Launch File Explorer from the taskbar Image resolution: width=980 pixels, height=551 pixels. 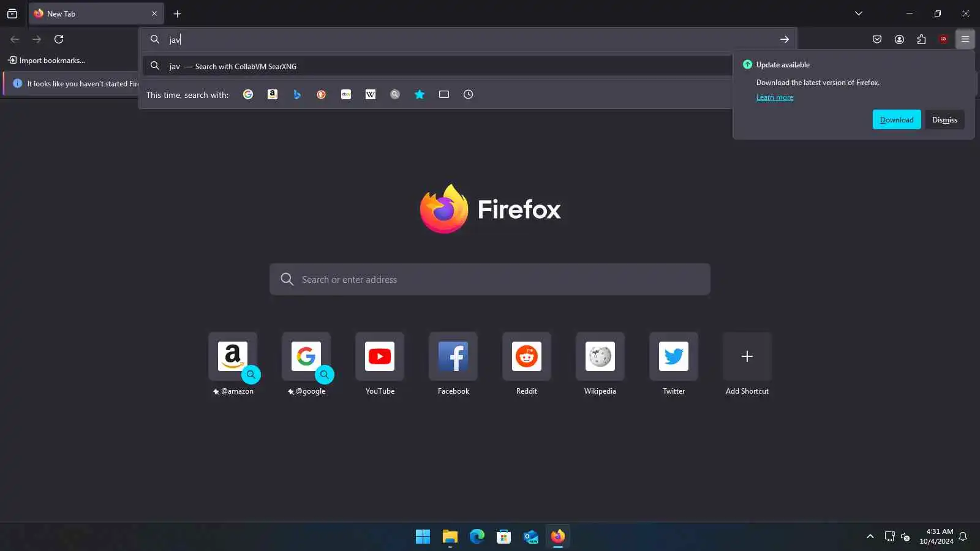(x=450, y=536)
